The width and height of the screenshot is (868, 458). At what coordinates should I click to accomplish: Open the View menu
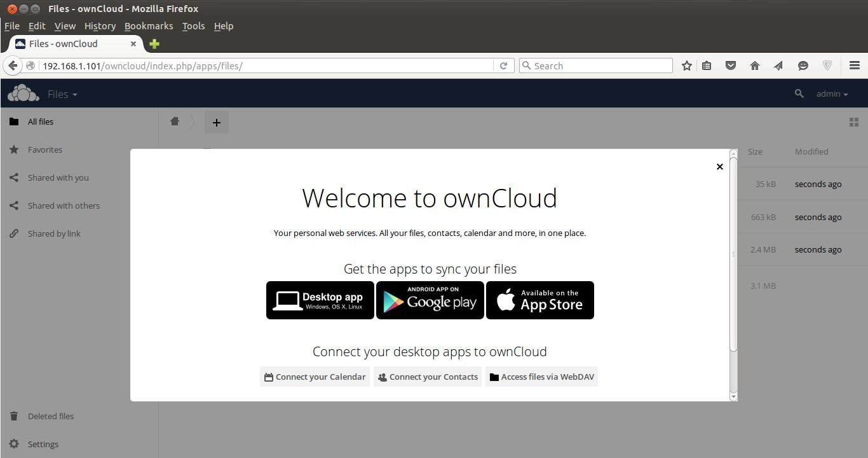[65, 26]
